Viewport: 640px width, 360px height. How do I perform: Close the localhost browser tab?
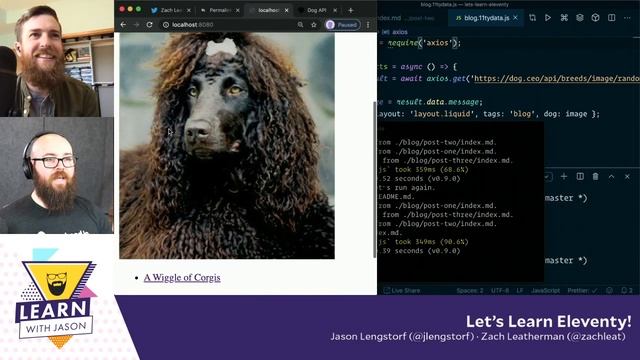tap(287, 10)
